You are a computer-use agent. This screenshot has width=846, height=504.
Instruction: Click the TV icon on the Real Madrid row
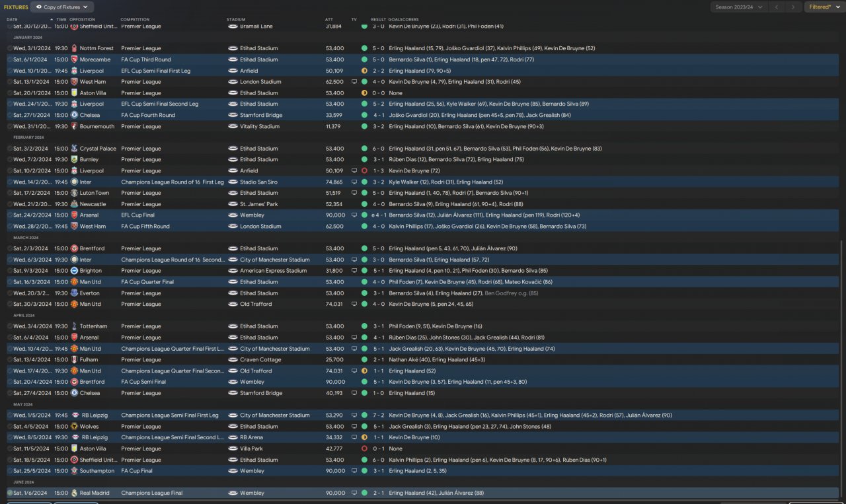click(354, 493)
